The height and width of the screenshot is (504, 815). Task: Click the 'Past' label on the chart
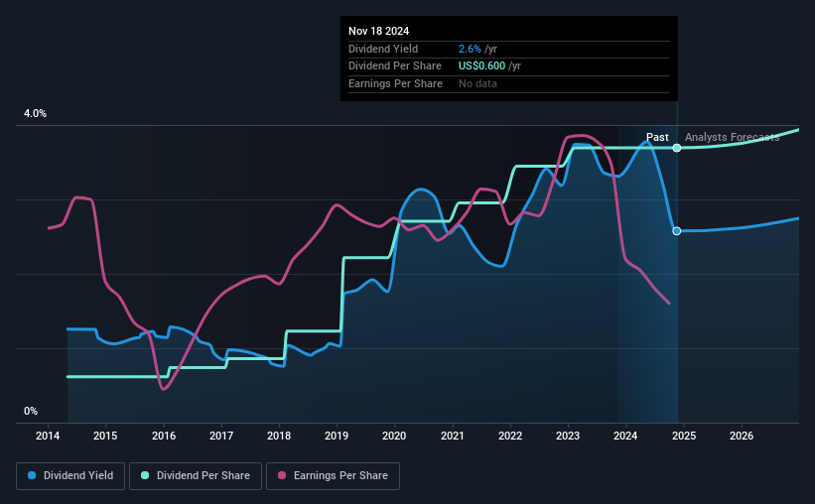[657, 137]
